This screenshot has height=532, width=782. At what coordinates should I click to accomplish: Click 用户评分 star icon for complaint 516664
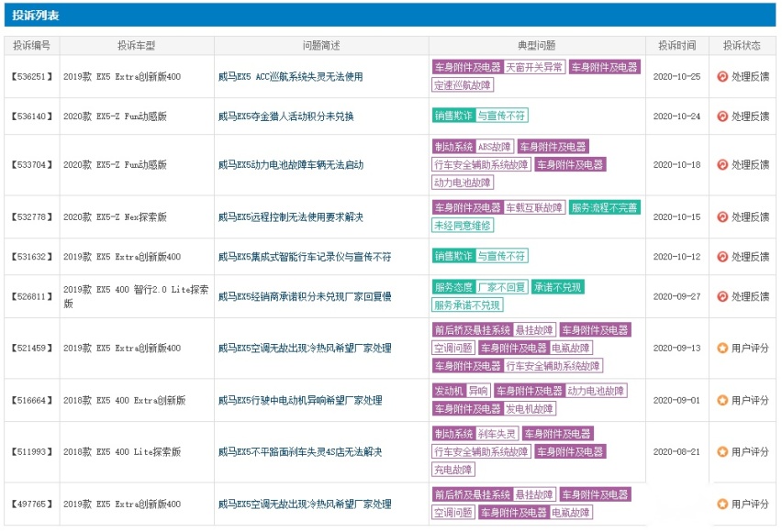point(722,400)
